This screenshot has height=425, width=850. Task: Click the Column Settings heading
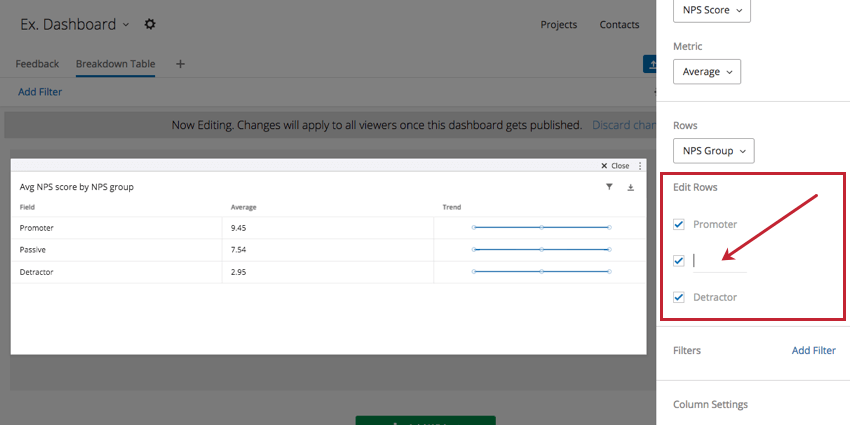tap(710, 404)
